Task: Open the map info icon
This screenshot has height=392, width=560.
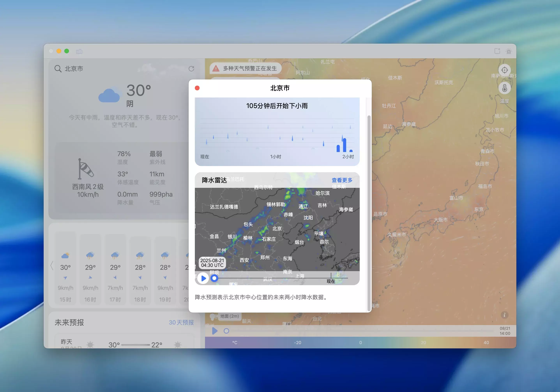Action: click(504, 315)
